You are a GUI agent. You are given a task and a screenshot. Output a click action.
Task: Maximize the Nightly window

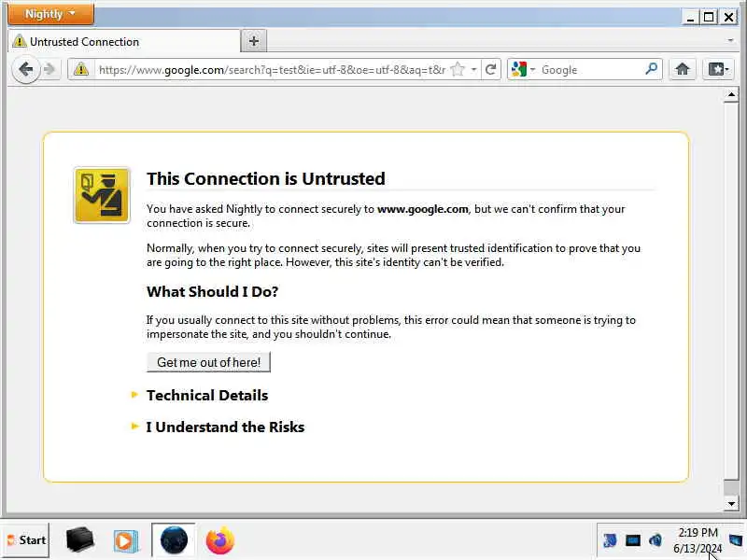[709, 18]
